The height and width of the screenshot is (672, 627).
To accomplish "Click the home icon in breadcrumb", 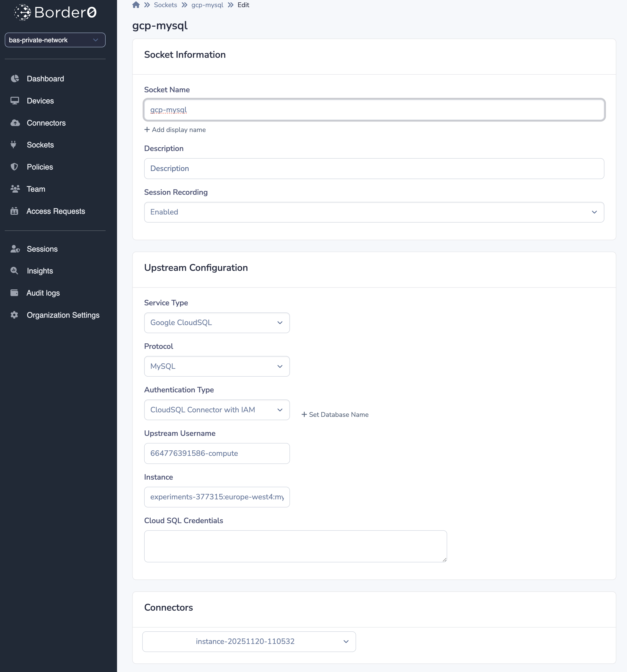I will coord(136,5).
